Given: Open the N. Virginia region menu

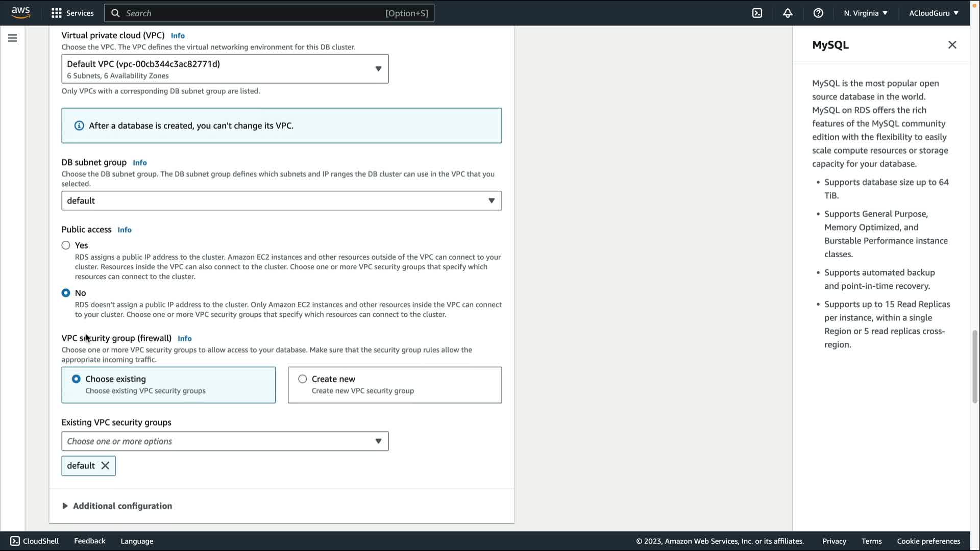Looking at the screenshot, I should point(865,13).
